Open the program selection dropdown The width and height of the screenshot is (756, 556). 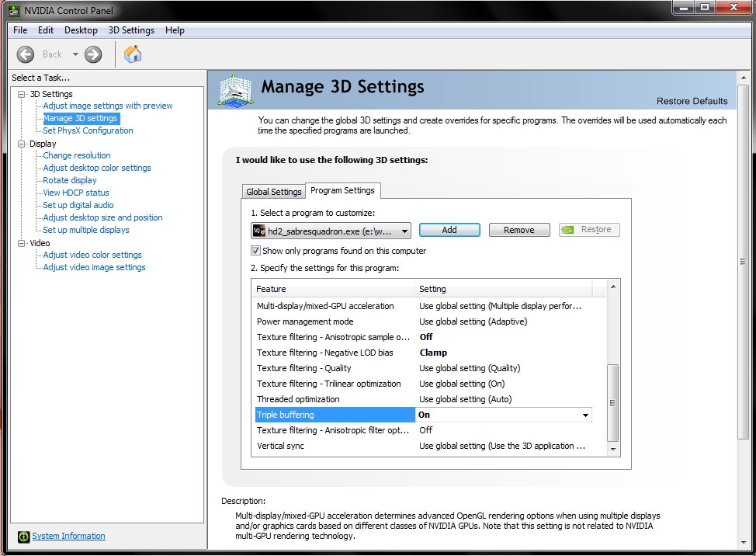[405, 231]
